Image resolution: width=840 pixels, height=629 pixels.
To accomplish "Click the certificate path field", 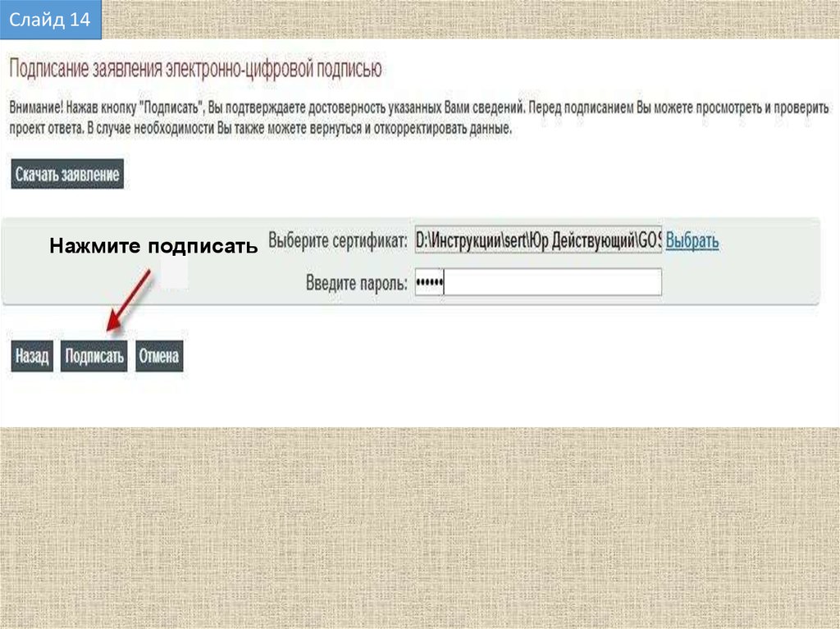I will coord(538,240).
